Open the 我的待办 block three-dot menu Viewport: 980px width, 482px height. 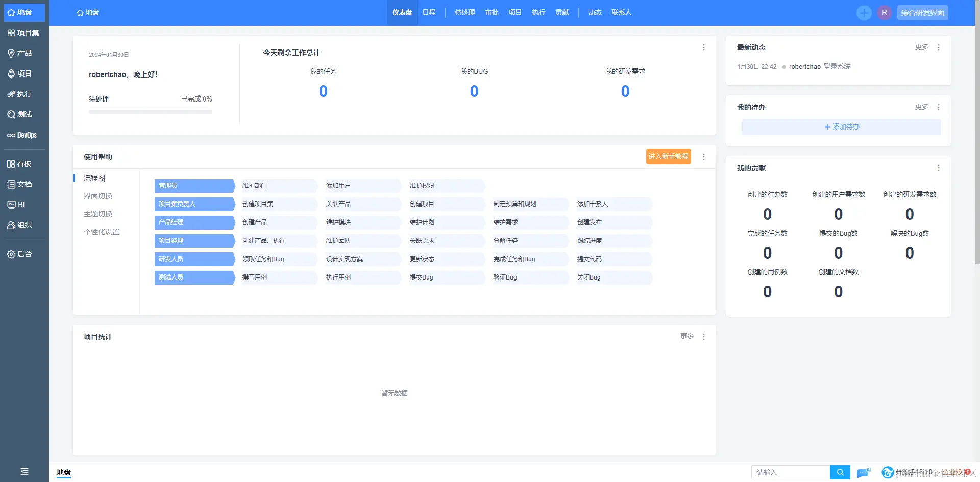pyautogui.click(x=939, y=107)
